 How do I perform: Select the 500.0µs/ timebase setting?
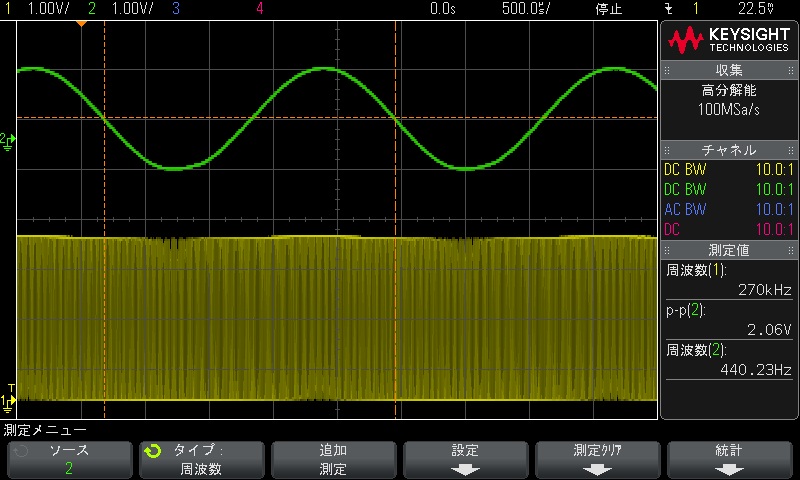524,9
